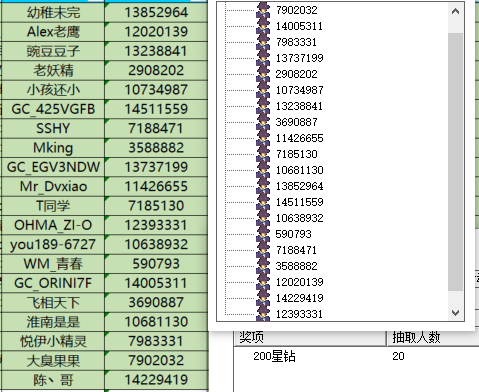Click the avatar icon beside 10734987 in the list
This screenshot has width=479, height=392.
pyautogui.click(x=263, y=90)
